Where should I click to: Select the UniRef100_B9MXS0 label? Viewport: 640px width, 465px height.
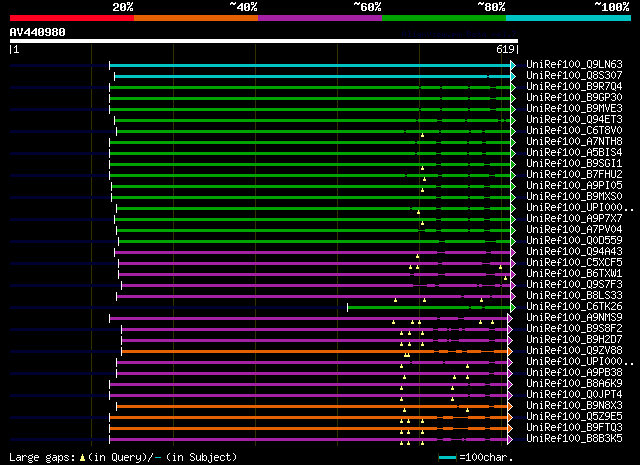574,197
